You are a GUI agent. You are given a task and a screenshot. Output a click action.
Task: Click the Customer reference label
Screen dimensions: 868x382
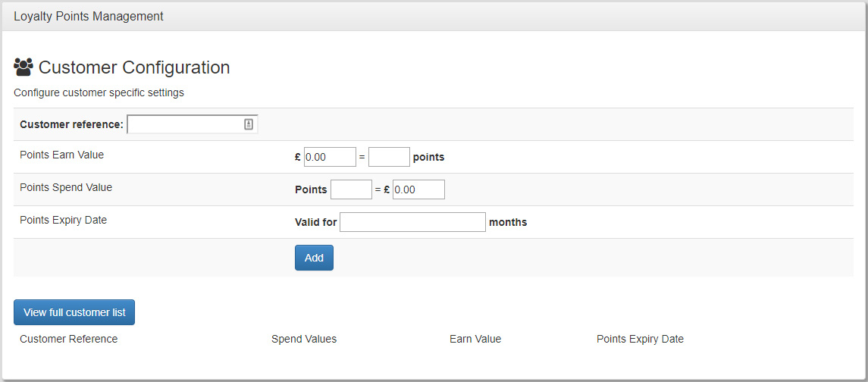tap(71, 124)
